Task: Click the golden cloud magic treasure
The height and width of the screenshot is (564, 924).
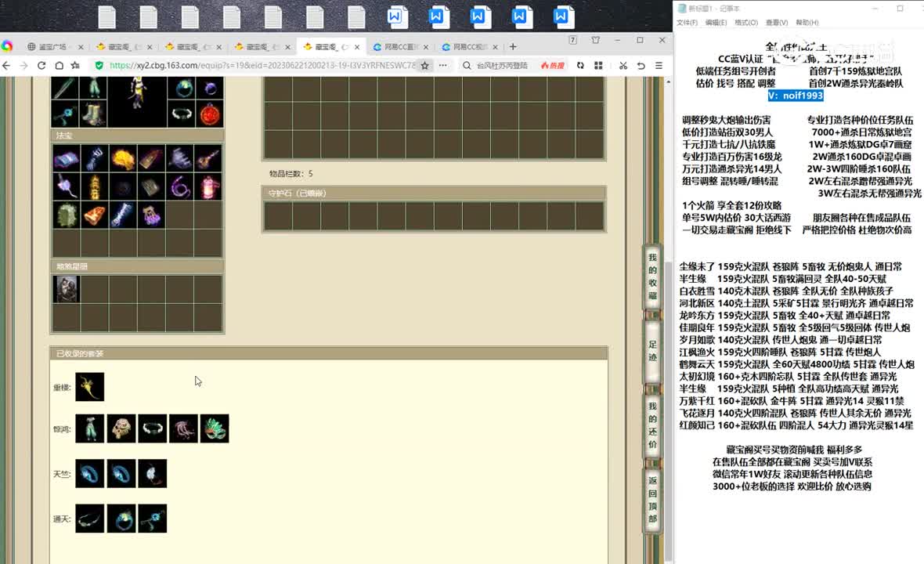Action: tap(123, 158)
